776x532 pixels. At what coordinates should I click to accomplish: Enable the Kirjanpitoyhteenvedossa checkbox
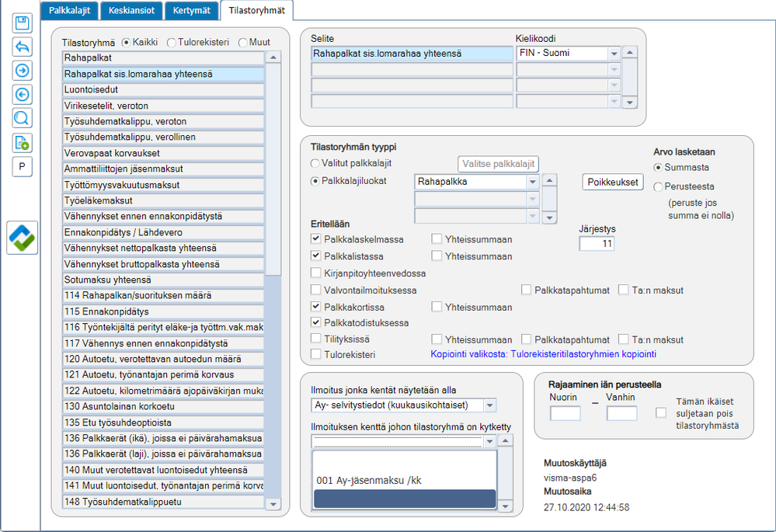315,273
